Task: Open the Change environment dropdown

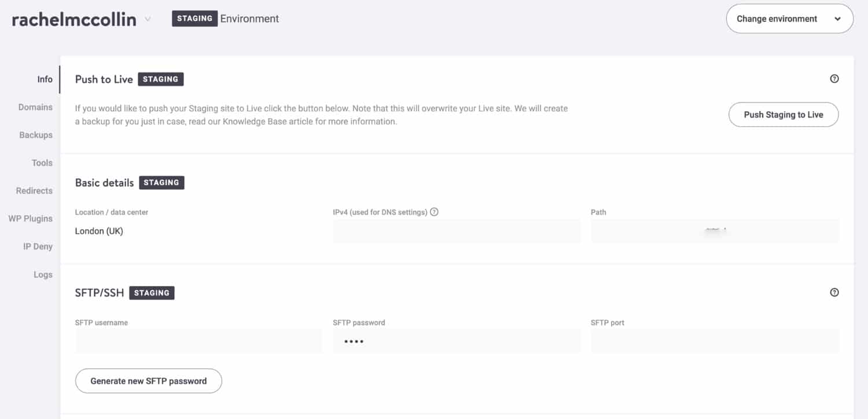Action: click(789, 19)
